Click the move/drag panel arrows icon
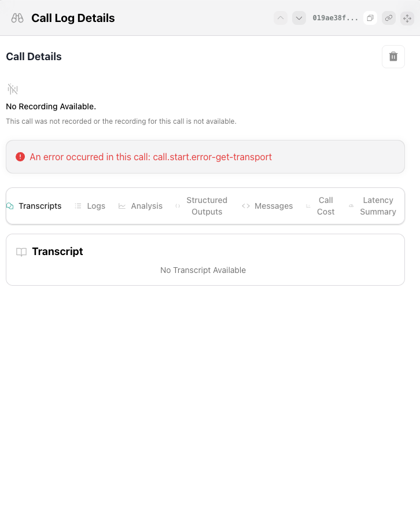Screen dimensions: 420x524 click(407, 18)
